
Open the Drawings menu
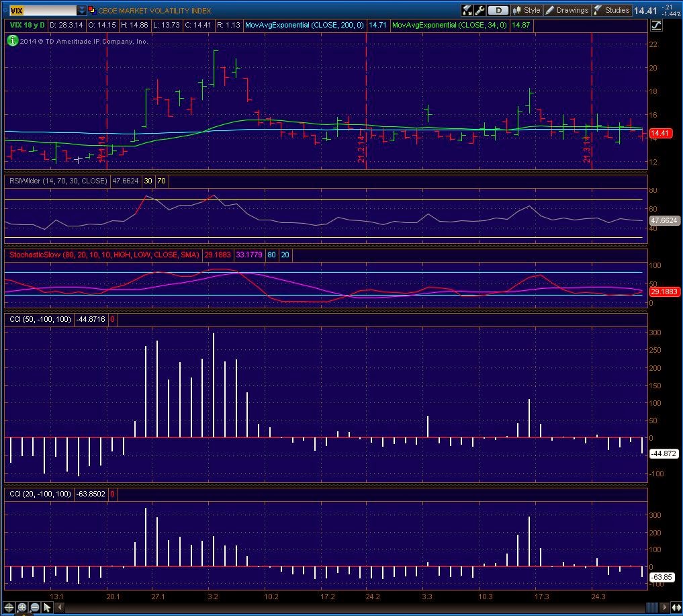tap(567, 10)
